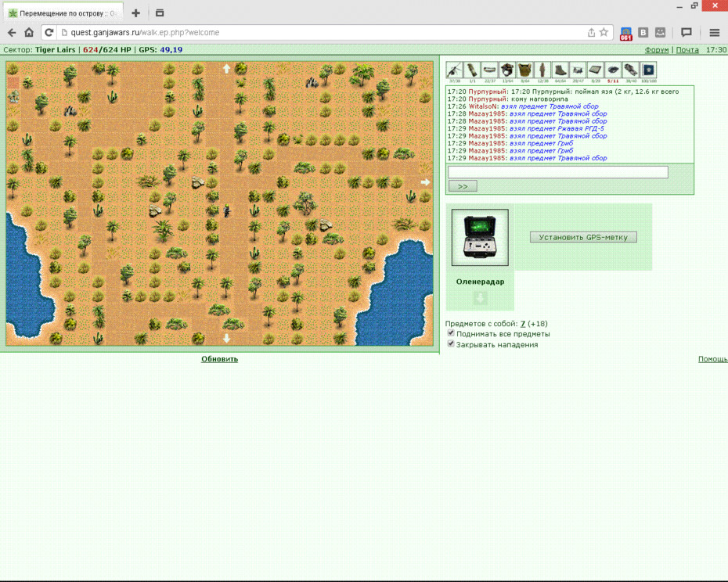Click the '624/624 HP' status text

pos(107,49)
